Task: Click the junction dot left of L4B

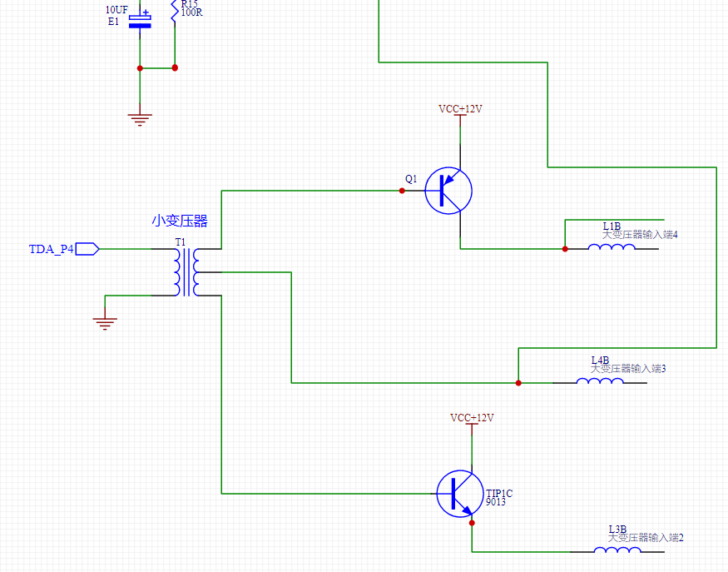Action: pyautogui.click(x=518, y=383)
